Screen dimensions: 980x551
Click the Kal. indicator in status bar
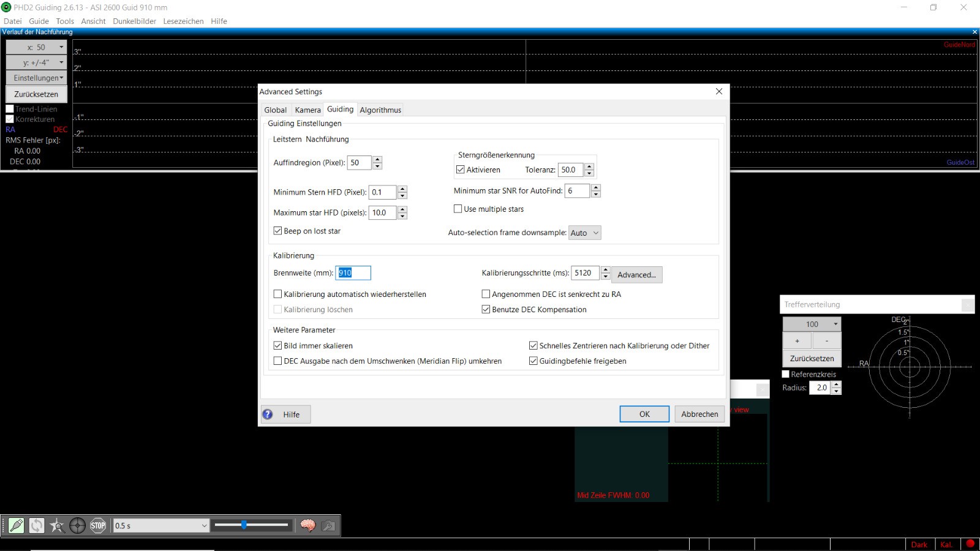946,544
